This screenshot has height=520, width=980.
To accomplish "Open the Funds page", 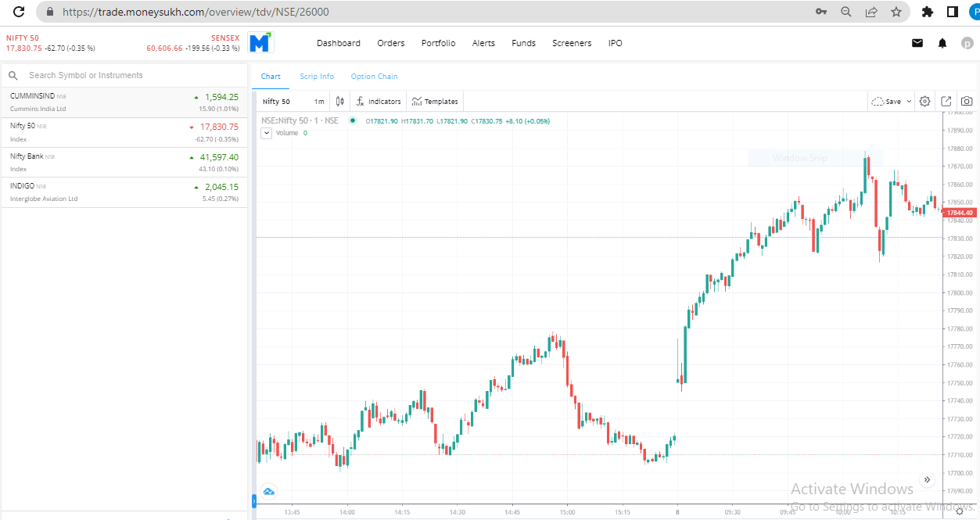I will tap(523, 43).
